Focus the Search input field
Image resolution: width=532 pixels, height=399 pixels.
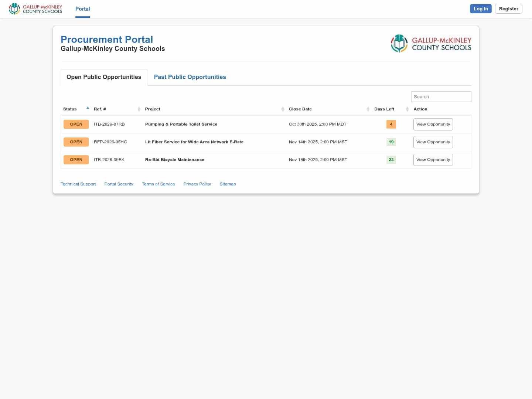[441, 96]
